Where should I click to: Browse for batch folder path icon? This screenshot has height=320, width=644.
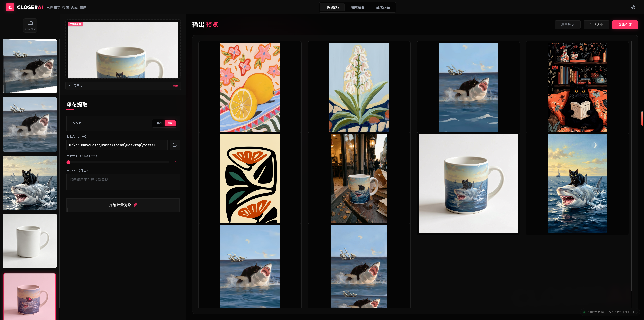pos(174,145)
